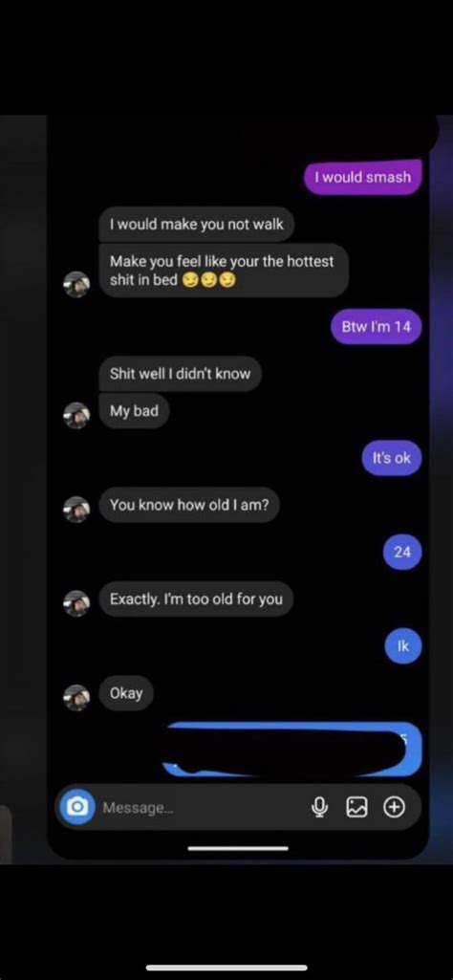This screenshot has height=980, width=453.
Task: Select the "It's ok" sent message
Action: 392,458
